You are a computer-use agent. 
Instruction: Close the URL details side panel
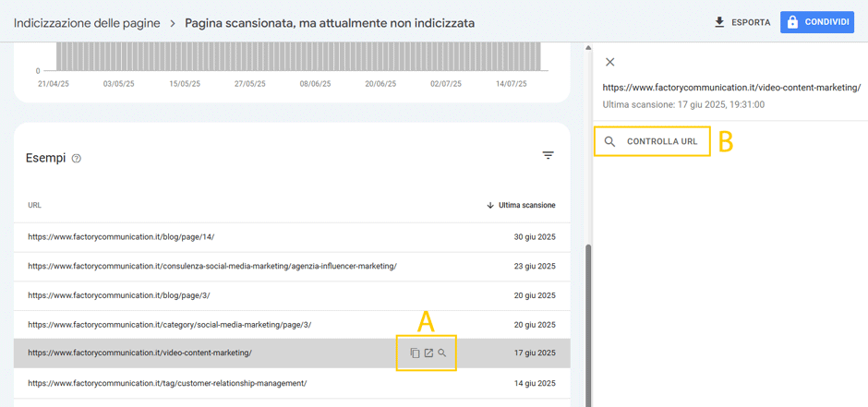click(x=610, y=62)
